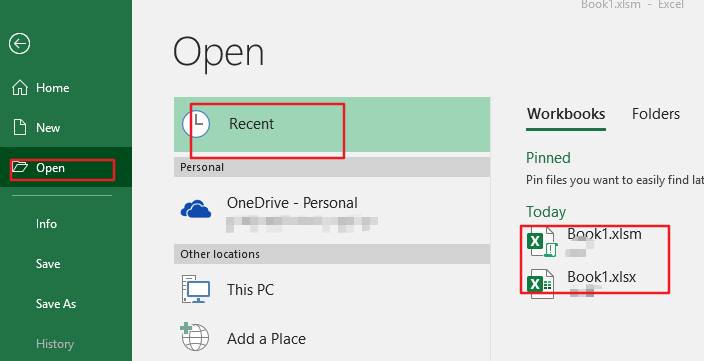Select the Home house icon
The width and height of the screenshot is (704, 361).
(20, 88)
